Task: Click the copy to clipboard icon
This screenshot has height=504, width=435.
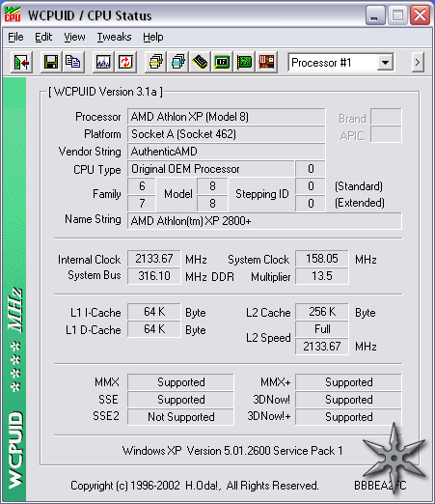Action: (x=73, y=62)
